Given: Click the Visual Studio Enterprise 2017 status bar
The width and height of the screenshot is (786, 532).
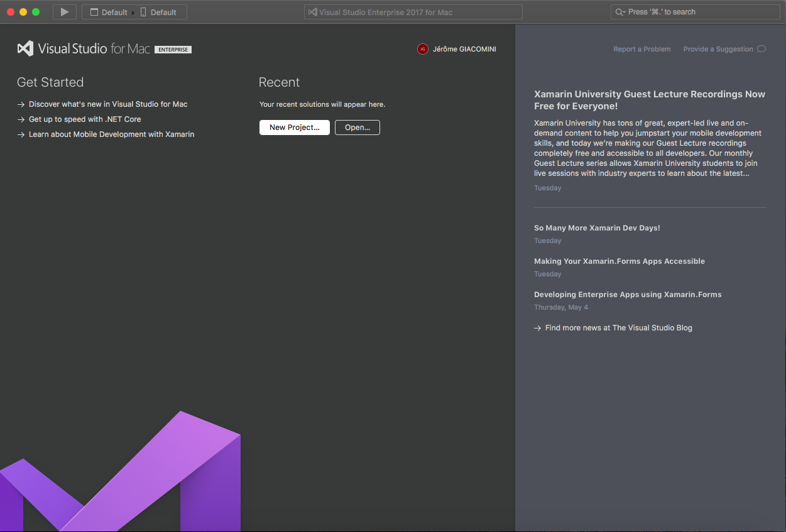Looking at the screenshot, I should [x=413, y=12].
